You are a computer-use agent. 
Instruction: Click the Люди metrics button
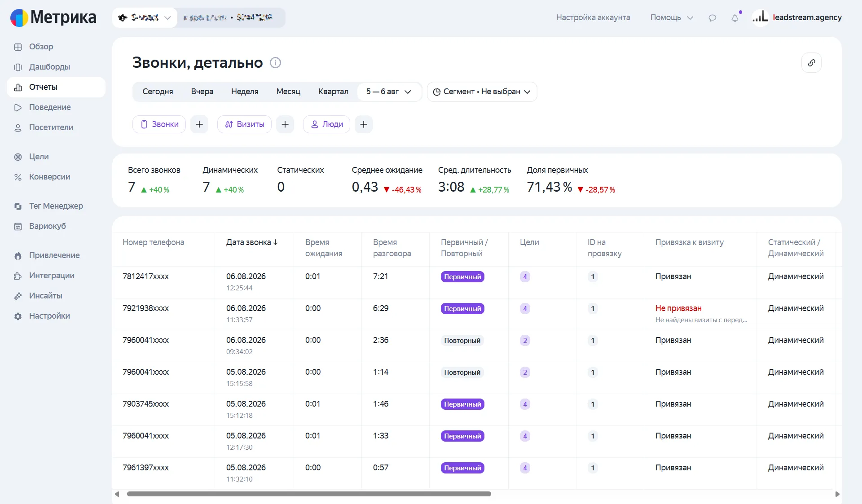[327, 124]
